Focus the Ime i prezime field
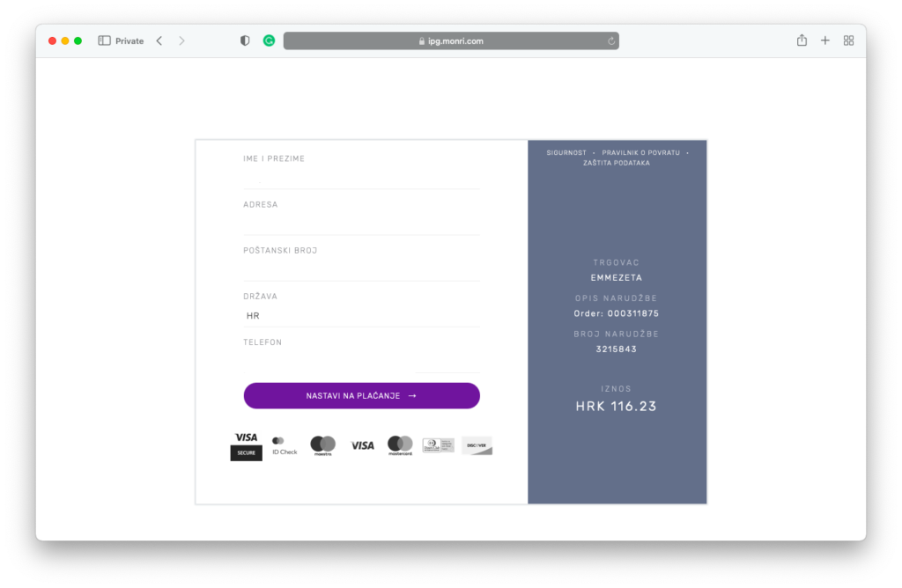 pos(361,178)
